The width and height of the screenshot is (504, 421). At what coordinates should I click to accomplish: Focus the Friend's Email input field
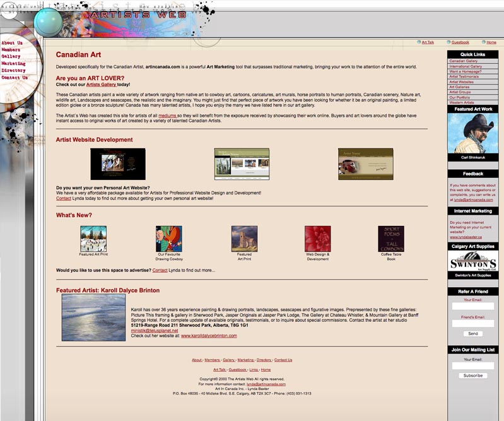coord(472,323)
